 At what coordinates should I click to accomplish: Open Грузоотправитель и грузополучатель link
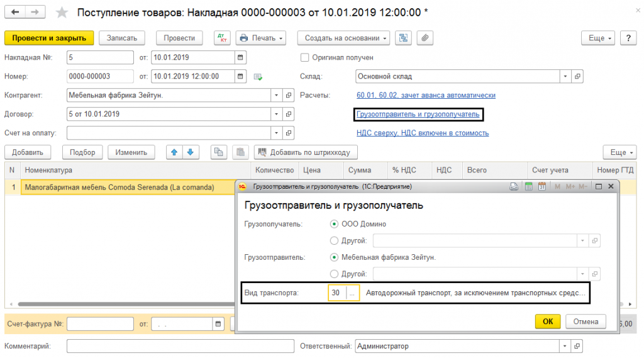[418, 115]
